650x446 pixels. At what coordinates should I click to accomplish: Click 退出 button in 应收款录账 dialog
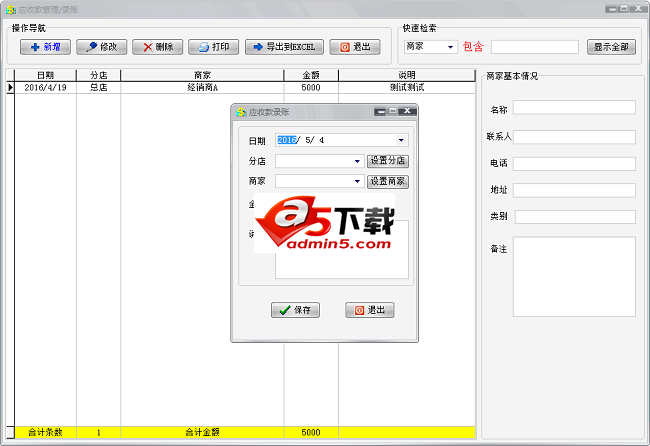tap(370, 310)
